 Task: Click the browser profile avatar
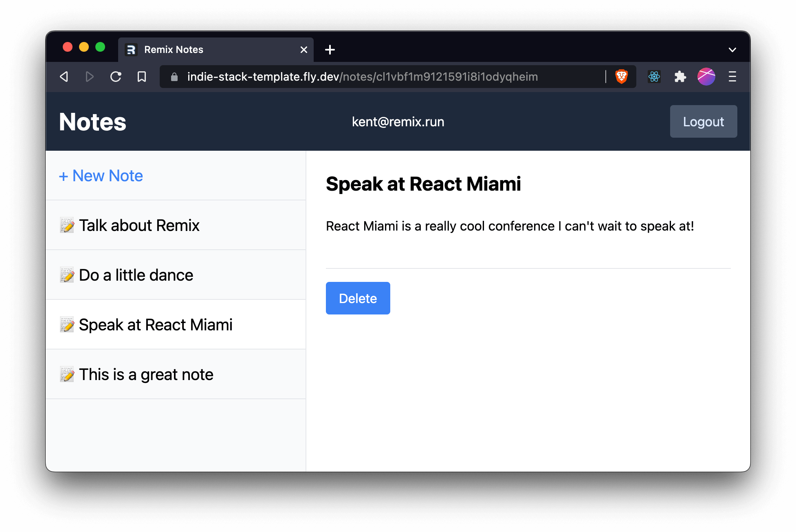point(706,77)
